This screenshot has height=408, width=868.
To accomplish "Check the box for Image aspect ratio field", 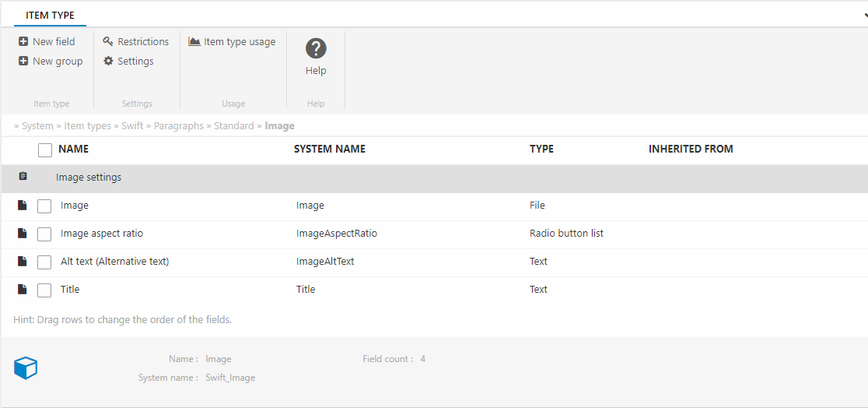I will point(45,234).
